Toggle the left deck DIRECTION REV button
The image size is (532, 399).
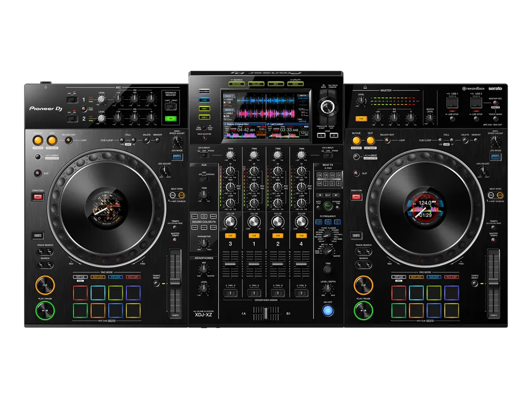coord(38,197)
